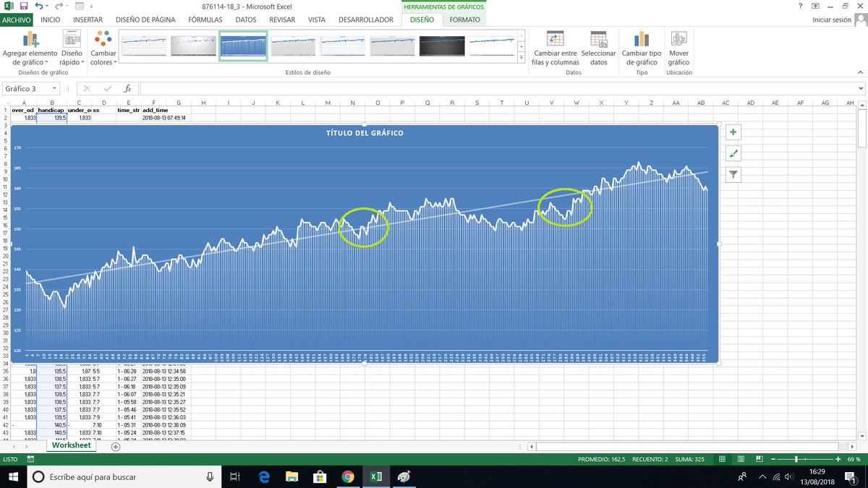
Task: Switch to the INICIO tab
Action: click(x=50, y=20)
